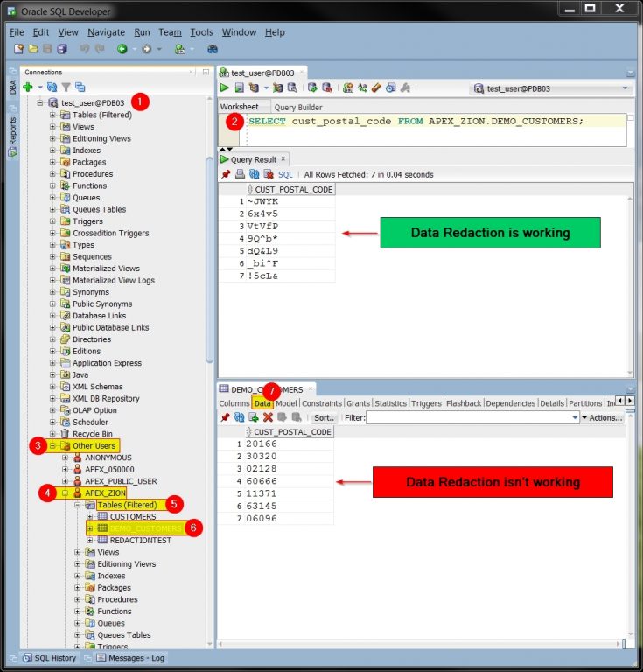
Task: Open the test_user@PDB03 connection dropdown
Action: [625, 88]
